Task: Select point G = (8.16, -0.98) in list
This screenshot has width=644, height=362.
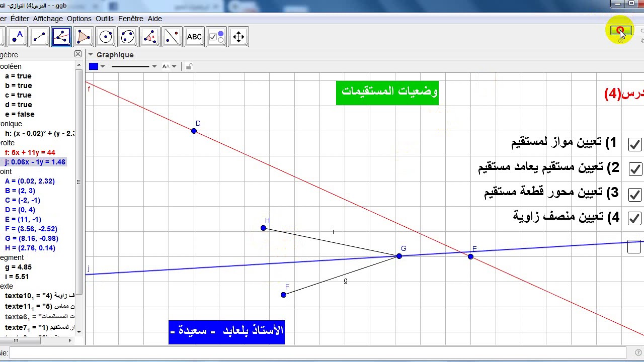Action: [32, 238]
